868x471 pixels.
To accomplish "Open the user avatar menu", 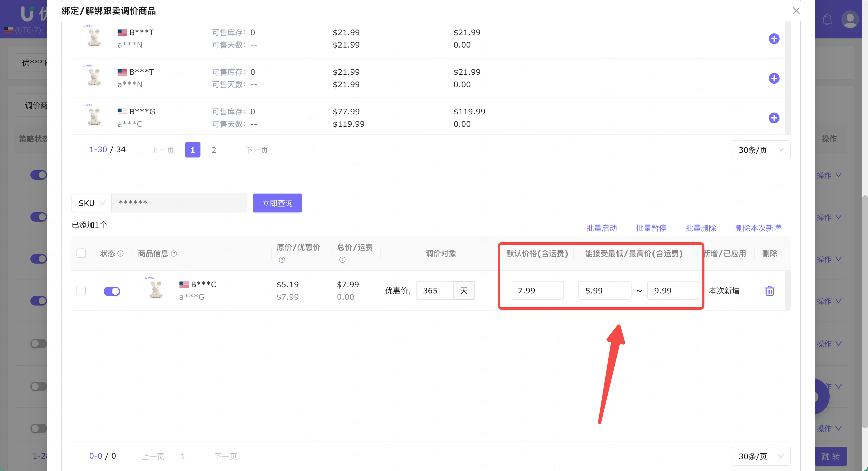I will click(x=850, y=19).
